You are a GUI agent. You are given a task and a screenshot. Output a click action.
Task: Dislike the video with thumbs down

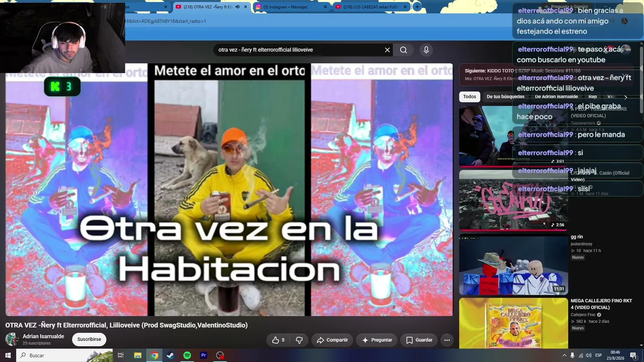click(299, 340)
